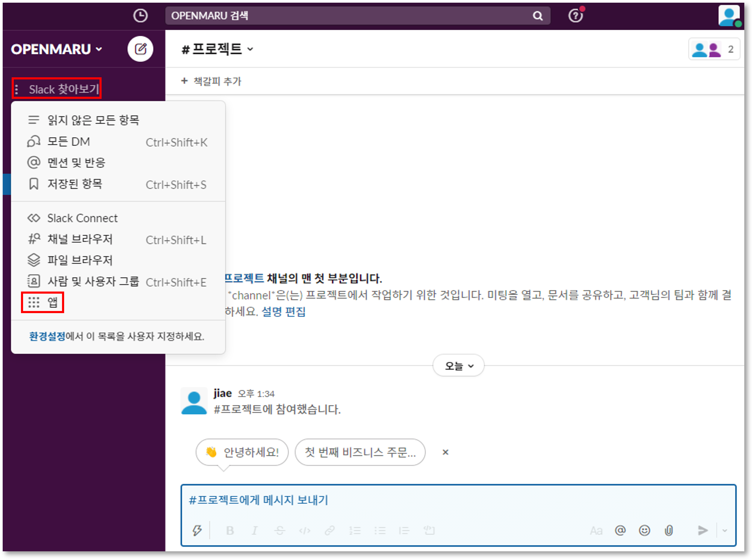The width and height of the screenshot is (753, 560).
Task: Click the help question mark icon
Action: (575, 16)
